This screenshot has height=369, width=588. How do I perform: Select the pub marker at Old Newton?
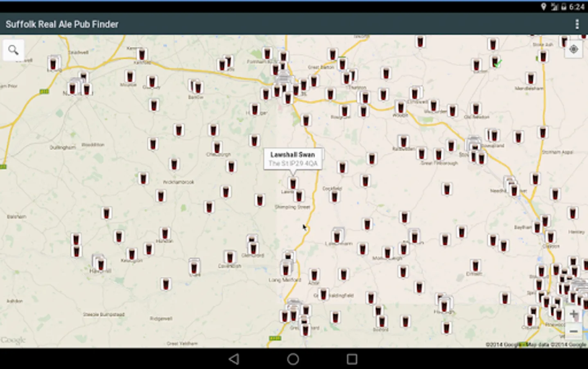point(475,109)
